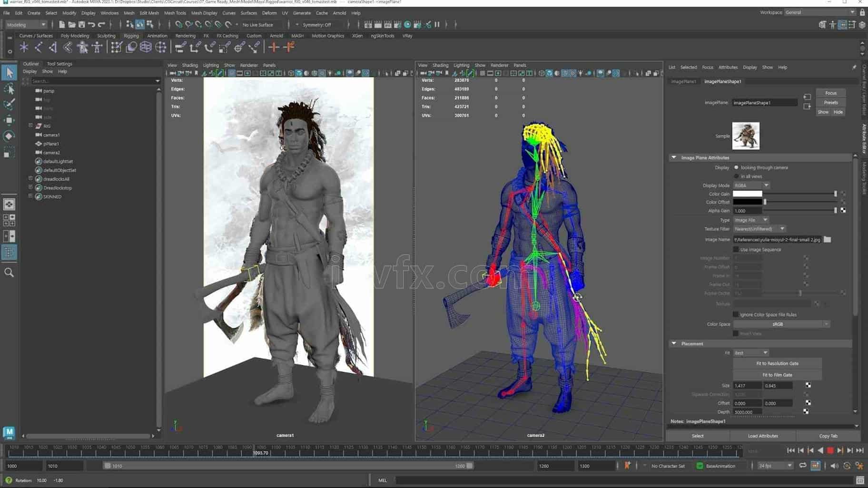Expand the RIG node in Outliner
This screenshot has height=488, width=868.
click(x=30, y=126)
